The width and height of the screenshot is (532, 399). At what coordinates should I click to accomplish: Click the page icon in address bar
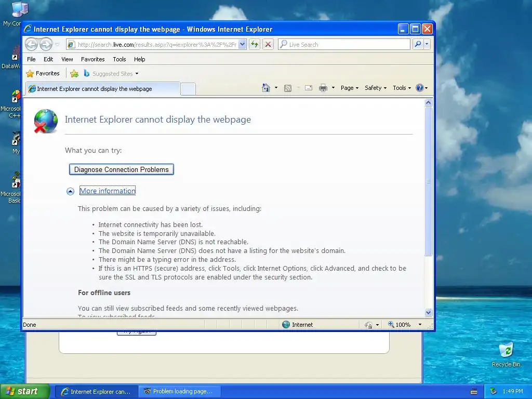click(x=71, y=45)
